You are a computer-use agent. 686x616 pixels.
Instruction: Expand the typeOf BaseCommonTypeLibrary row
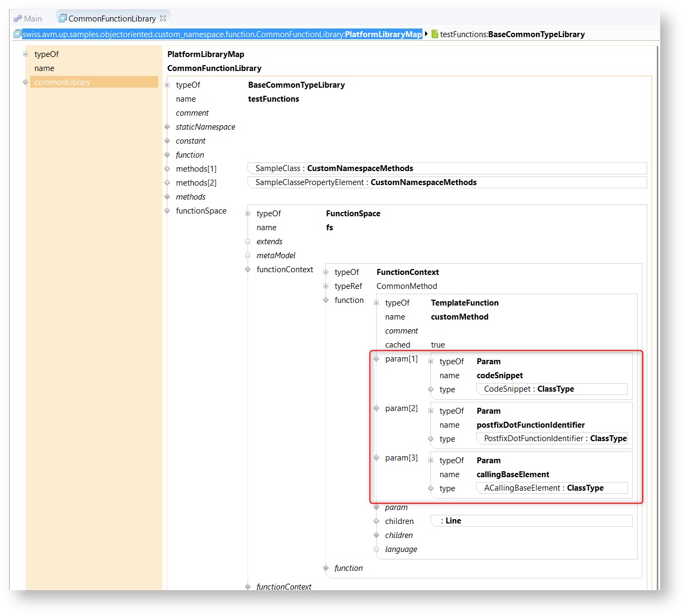pos(167,85)
